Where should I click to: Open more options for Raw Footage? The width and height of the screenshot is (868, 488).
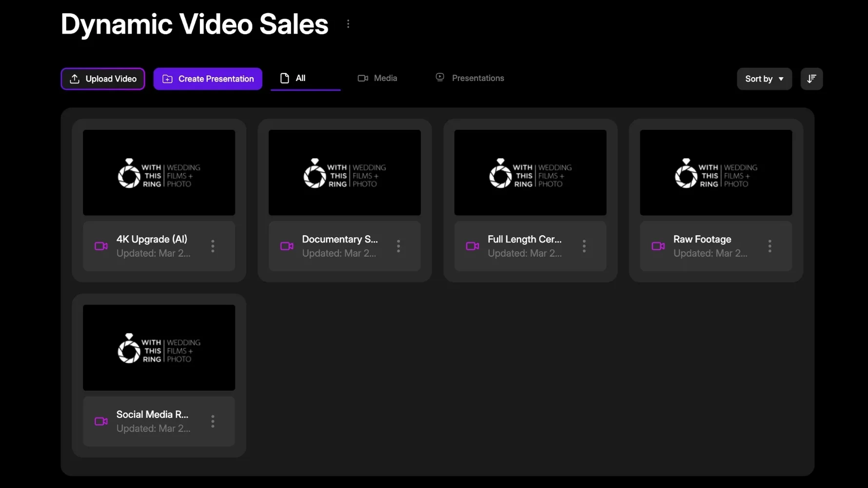(x=770, y=246)
